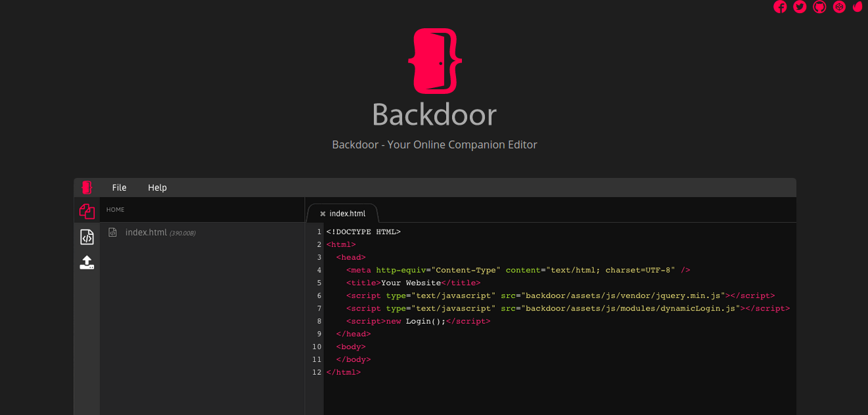Select the upload sidebar icon
This screenshot has width=868, height=415.
[87, 263]
